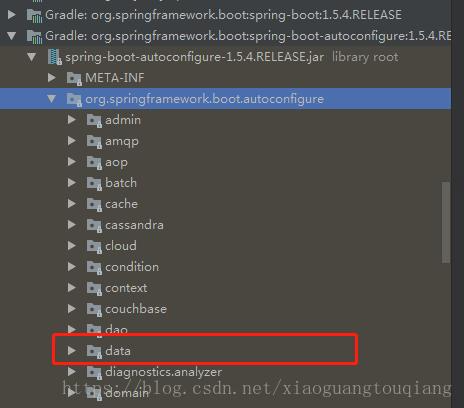This screenshot has width=464, height=408.
Task: Expand the context package arrow
Action: coord(72,288)
